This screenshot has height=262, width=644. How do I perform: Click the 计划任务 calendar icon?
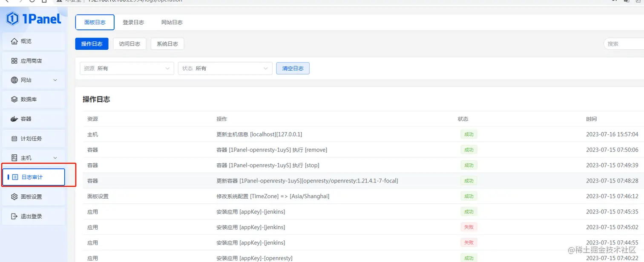click(x=14, y=138)
